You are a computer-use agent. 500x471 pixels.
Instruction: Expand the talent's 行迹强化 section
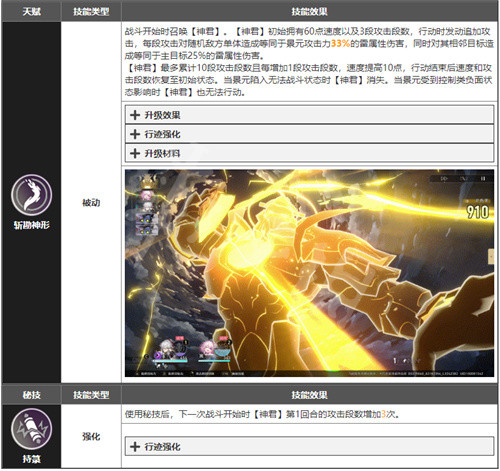pyautogui.click(x=309, y=134)
